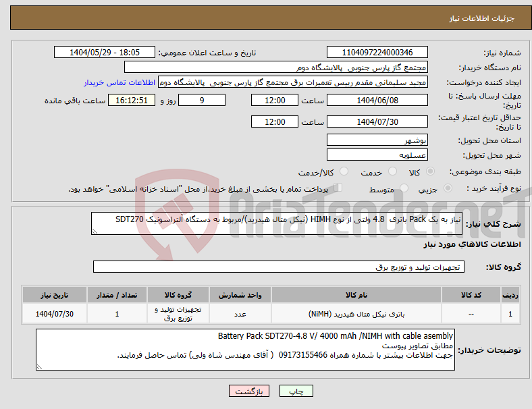Viewport: 532px width, 409px height.
Task: Click the item name cell باتری نیکل متال هیدرید (NiMH)
Action: pyautogui.click(x=356, y=314)
